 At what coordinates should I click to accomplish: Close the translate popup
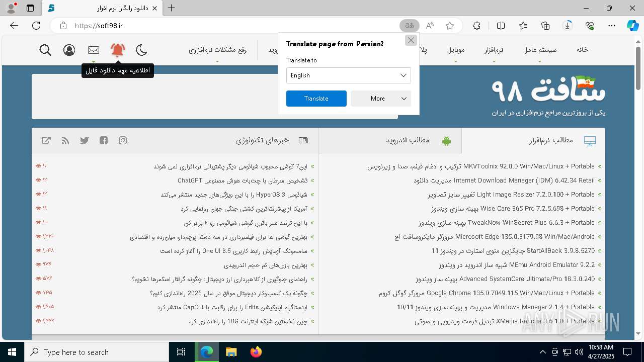pos(411,40)
